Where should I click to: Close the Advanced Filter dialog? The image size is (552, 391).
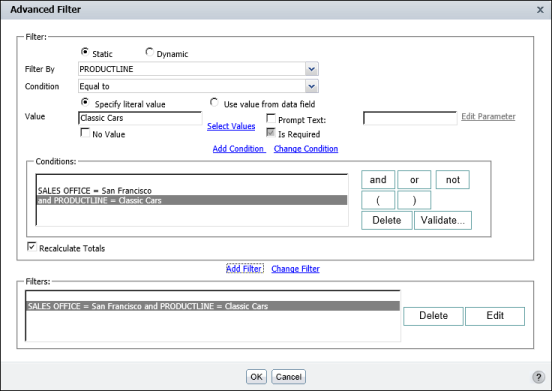(540, 10)
